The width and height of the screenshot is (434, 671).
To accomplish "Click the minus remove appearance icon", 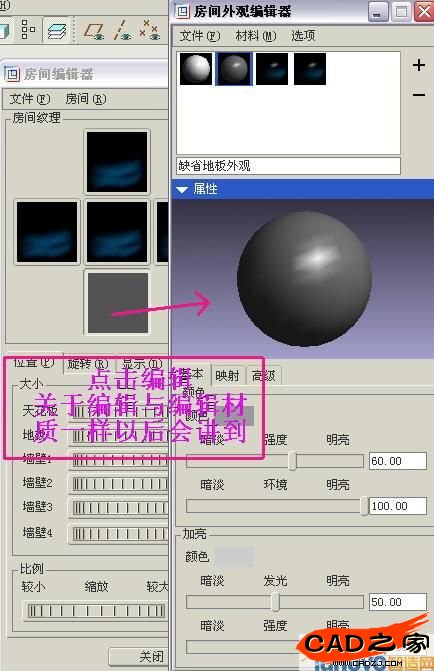I will pos(419,95).
